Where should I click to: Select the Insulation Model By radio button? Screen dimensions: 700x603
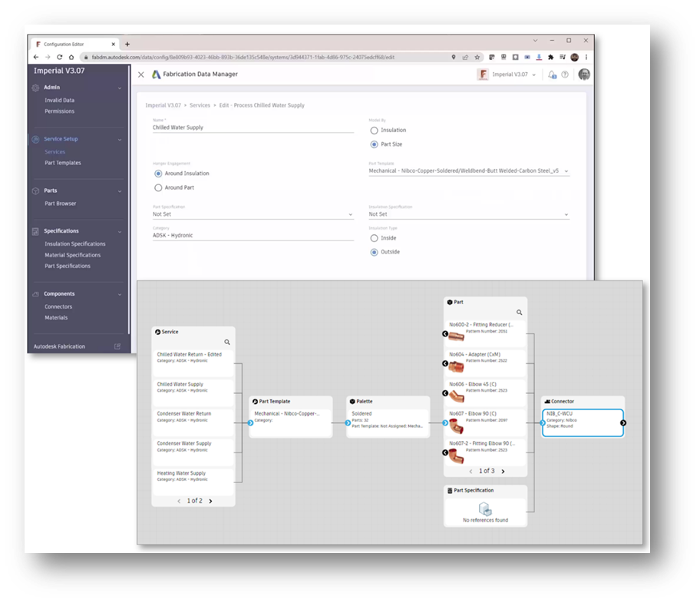pyautogui.click(x=374, y=131)
